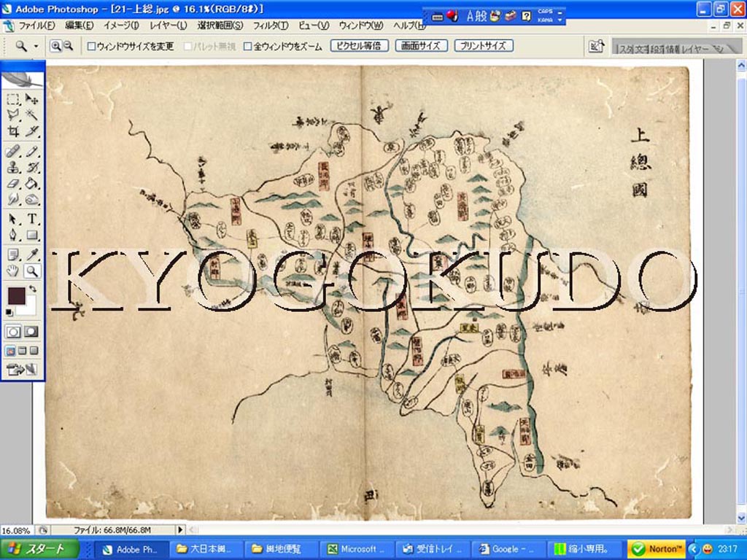Choose standard screen mode
The height and width of the screenshot is (560, 747).
pyautogui.click(x=10, y=351)
